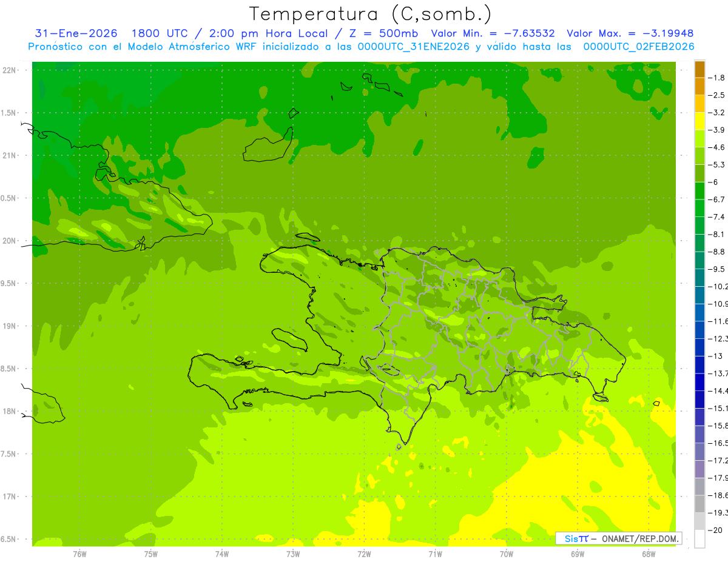Image resolution: width=728 pixels, height=562 pixels.
Task: Click the "17N" latitude label
Action: pos(10,497)
